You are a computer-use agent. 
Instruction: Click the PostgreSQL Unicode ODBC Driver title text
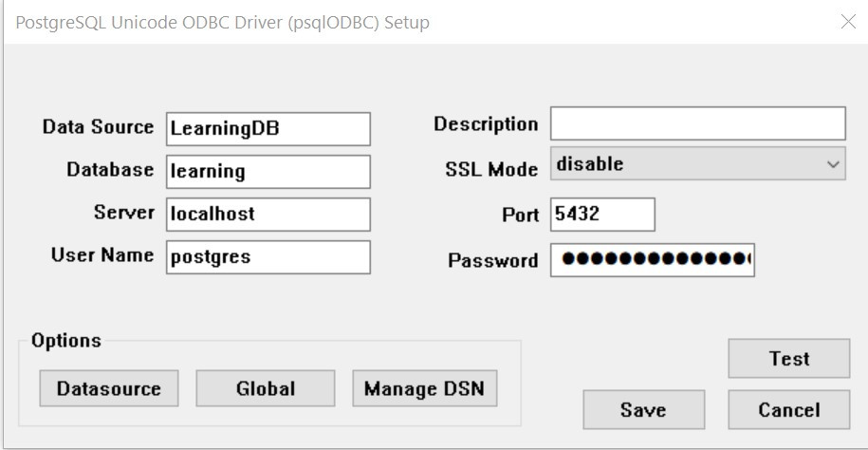tap(223, 24)
